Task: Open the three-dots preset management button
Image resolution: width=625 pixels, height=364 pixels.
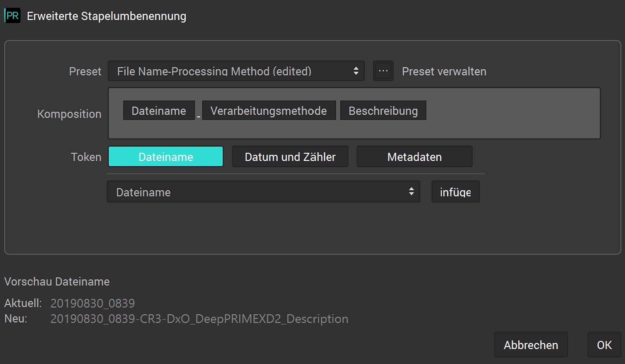Action: pyautogui.click(x=383, y=71)
